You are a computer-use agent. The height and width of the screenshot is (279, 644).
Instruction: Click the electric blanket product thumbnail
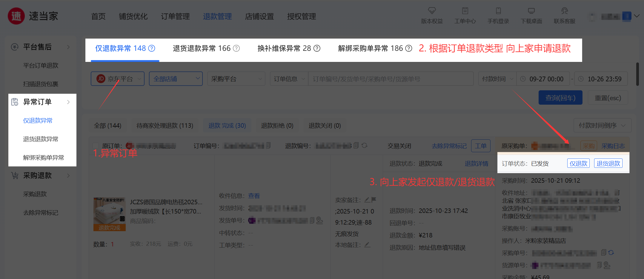(x=109, y=214)
